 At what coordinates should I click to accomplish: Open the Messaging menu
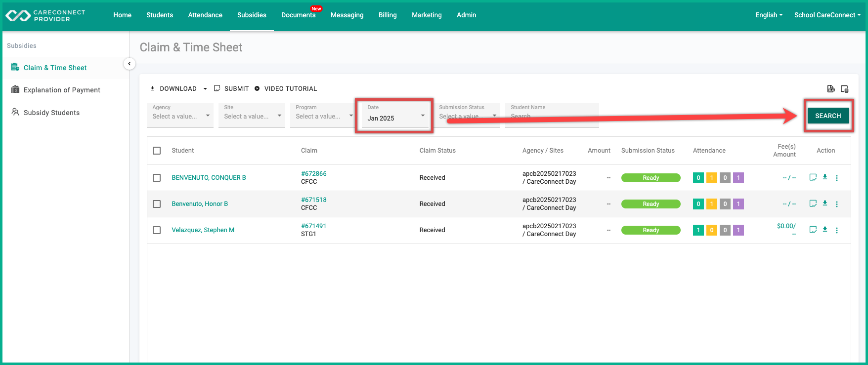347,15
